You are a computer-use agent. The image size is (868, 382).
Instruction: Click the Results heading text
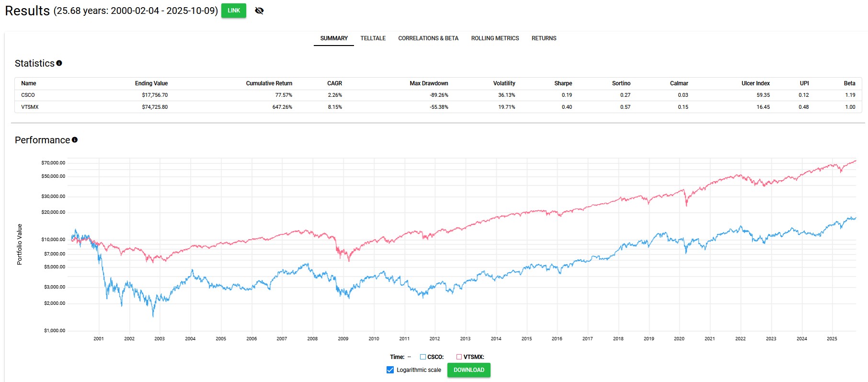[x=27, y=11]
